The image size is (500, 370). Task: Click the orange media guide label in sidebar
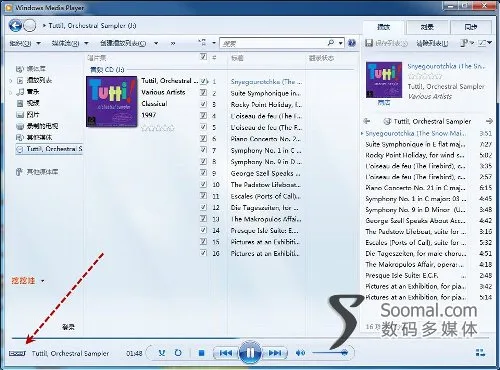(23, 281)
